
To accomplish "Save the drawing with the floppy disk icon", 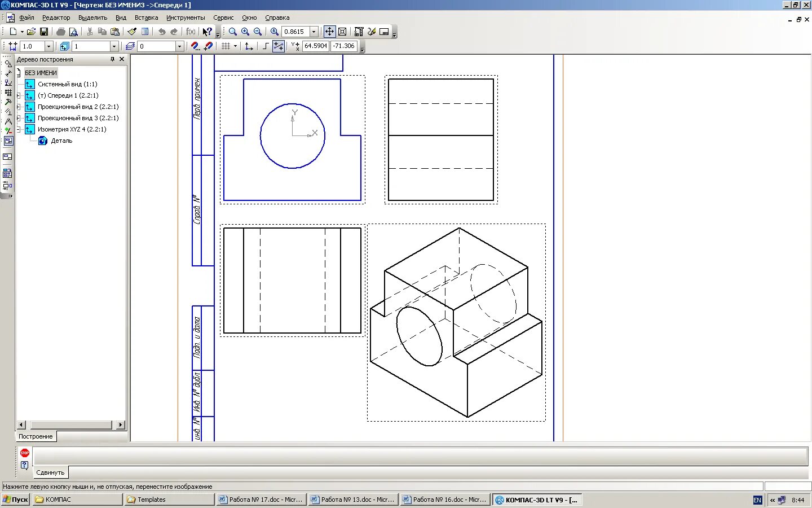I will (x=44, y=32).
